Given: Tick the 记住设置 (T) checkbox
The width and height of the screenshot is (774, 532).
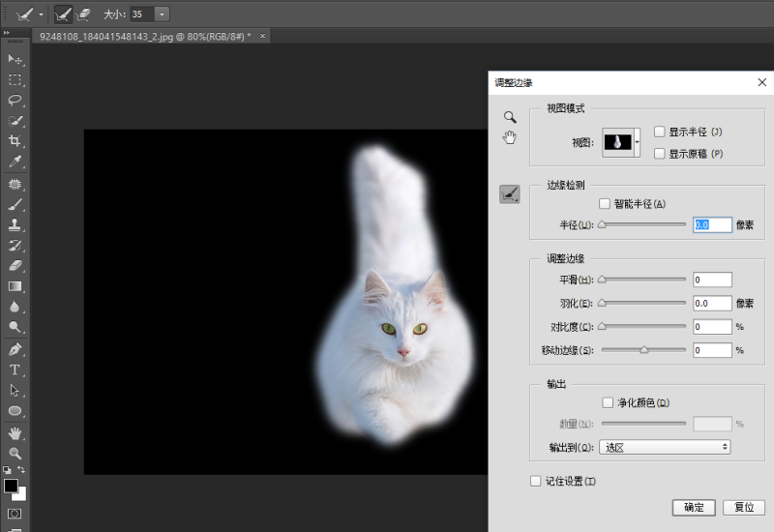Looking at the screenshot, I should click(536, 481).
